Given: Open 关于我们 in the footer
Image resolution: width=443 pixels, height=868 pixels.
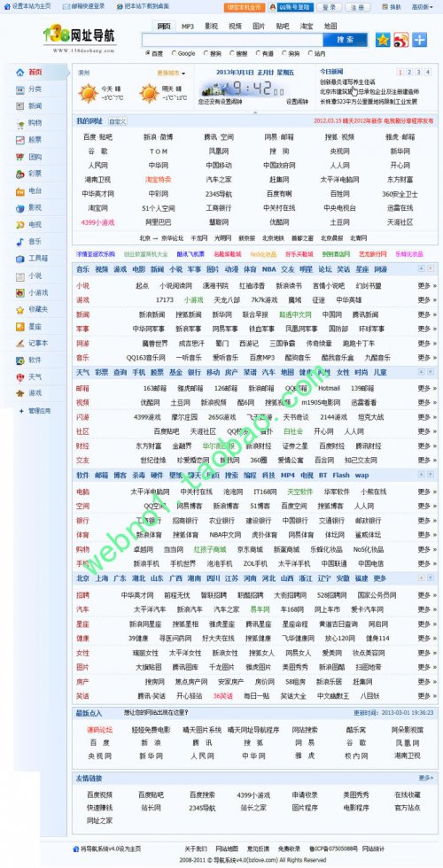Looking at the screenshot, I should 196,849.
